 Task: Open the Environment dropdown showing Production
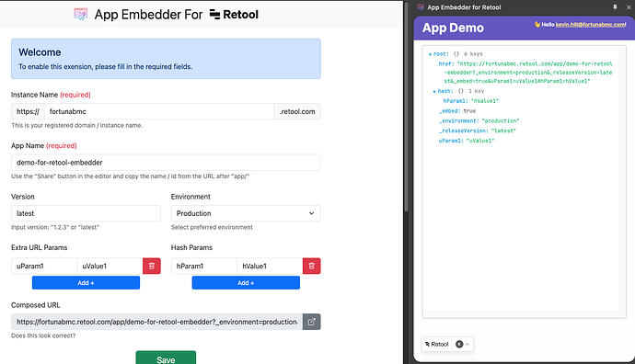coord(246,213)
